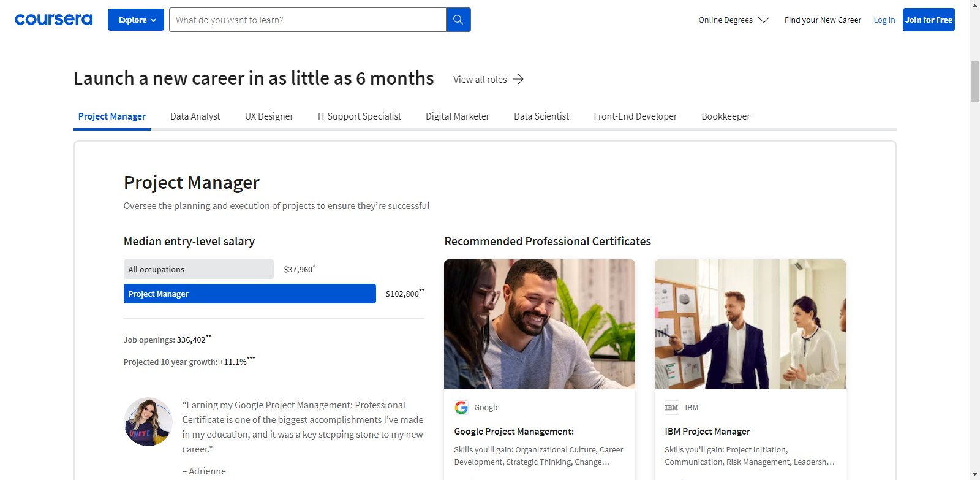This screenshot has height=480, width=980.
Task: Switch to the Front-End Developer tab
Action: click(x=635, y=116)
